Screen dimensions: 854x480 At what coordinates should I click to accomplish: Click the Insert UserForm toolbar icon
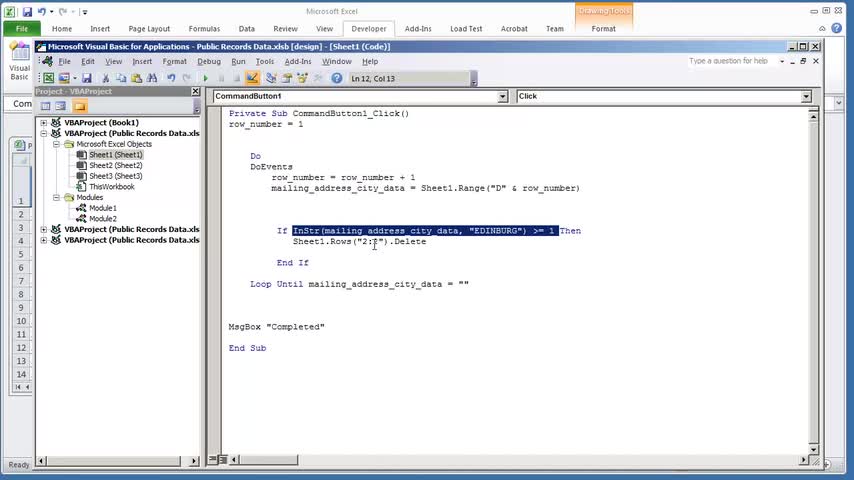point(64,78)
